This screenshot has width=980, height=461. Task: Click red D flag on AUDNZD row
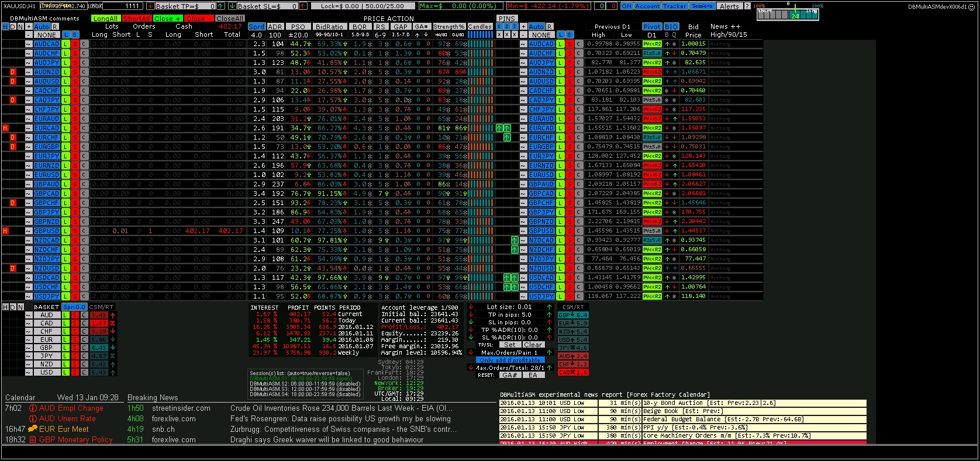coord(13,72)
